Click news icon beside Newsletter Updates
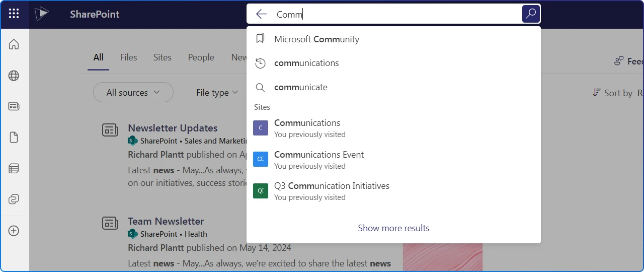Image resolution: width=644 pixels, height=272 pixels. 110,130
